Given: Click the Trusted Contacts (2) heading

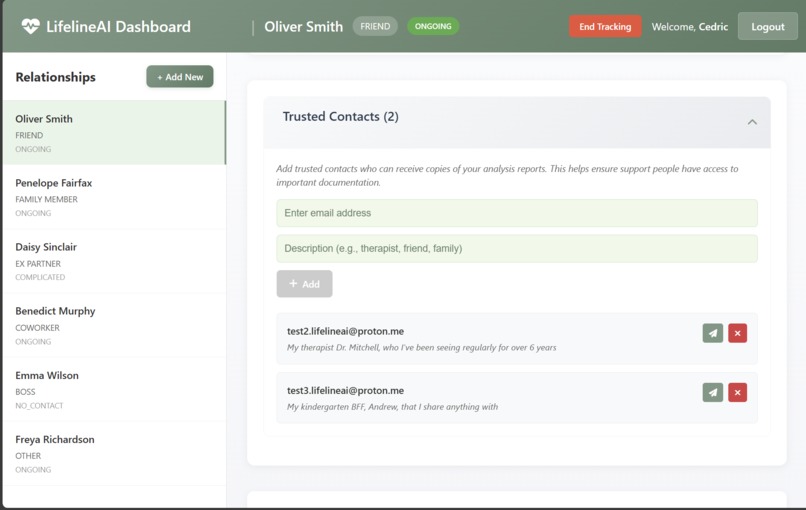Looking at the screenshot, I should pos(340,117).
